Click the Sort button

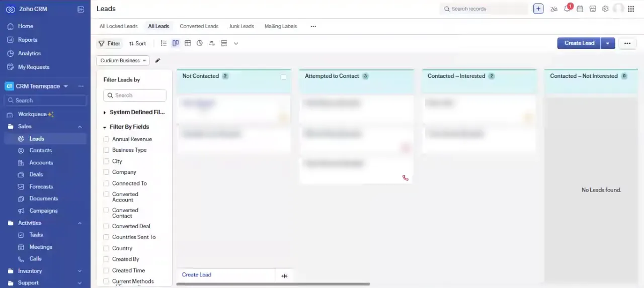click(x=137, y=44)
